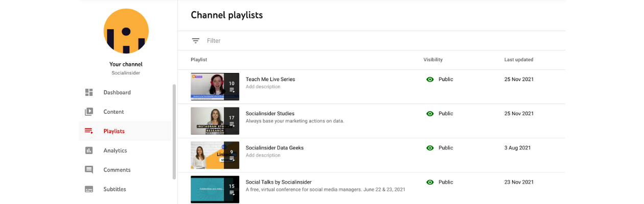Click the Last updated column header
644x204 pixels.
tap(519, 60)
